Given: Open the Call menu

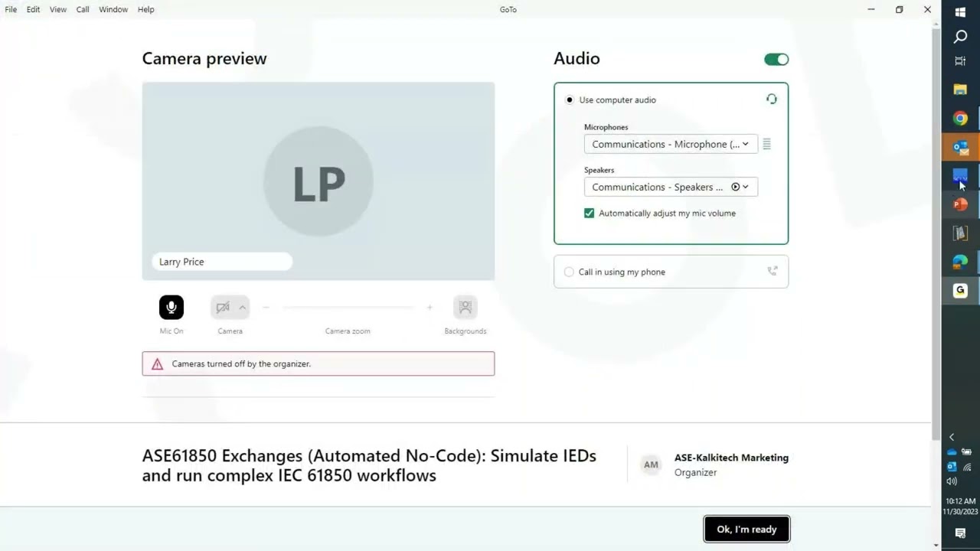Looking at the screenshot, I should (83, 9).
